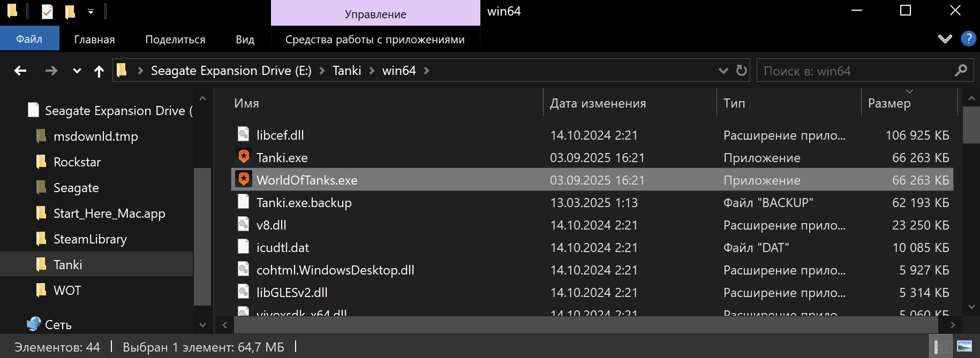Open recent locations dropdown arrow

(77, 71)
